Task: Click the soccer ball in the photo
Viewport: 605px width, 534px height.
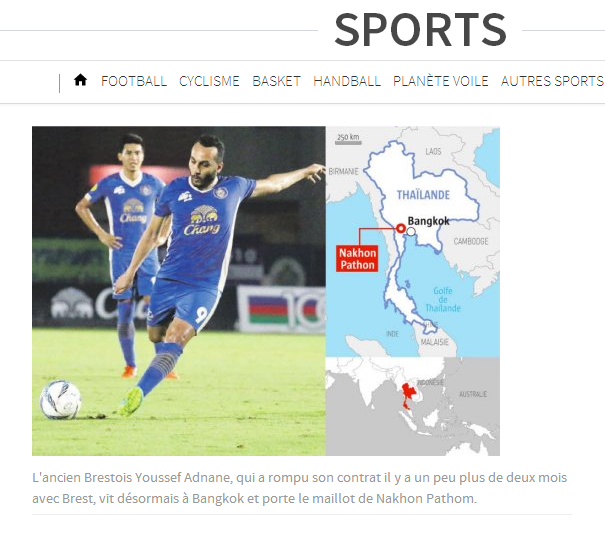Action: (x=61, y=399)
